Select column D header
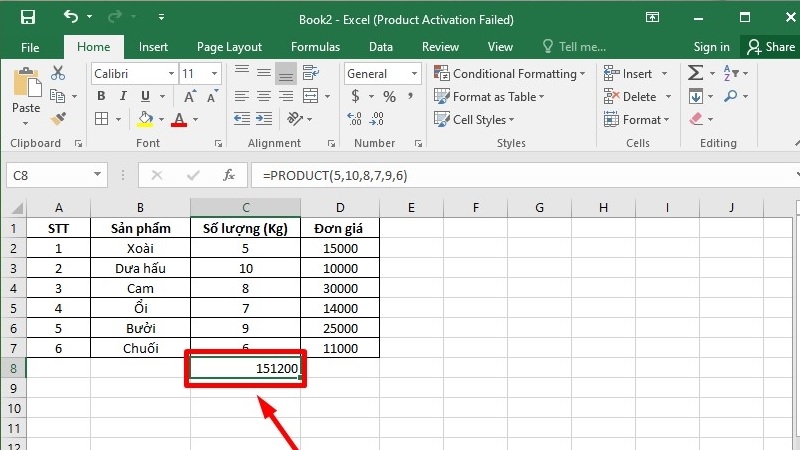The height and width of the screenshot is (450, 800). 340,208
